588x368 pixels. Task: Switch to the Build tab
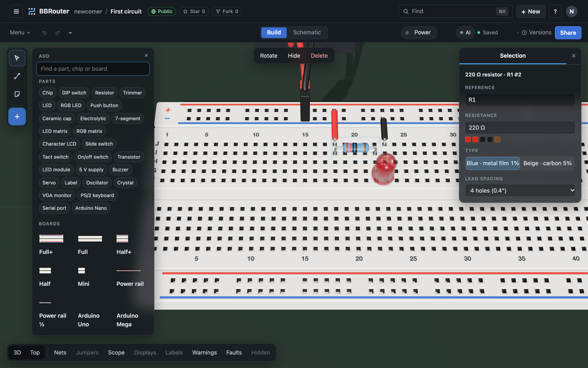(274, 33)
